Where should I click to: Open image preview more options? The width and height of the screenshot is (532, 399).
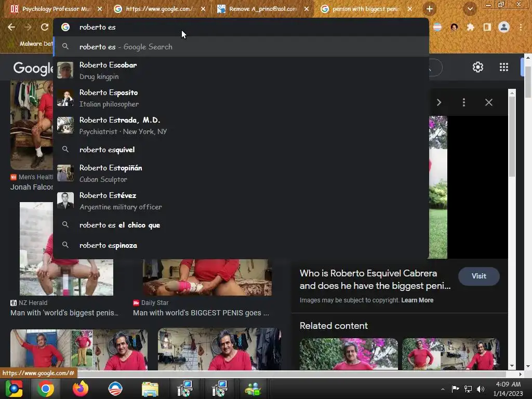pyautogui.click(x=464, y=102)
